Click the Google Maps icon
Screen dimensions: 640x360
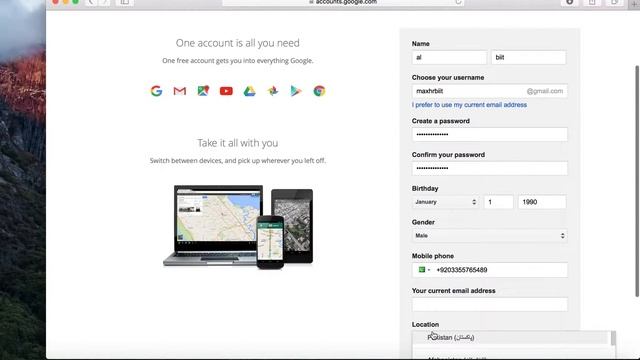click(203, 91)
